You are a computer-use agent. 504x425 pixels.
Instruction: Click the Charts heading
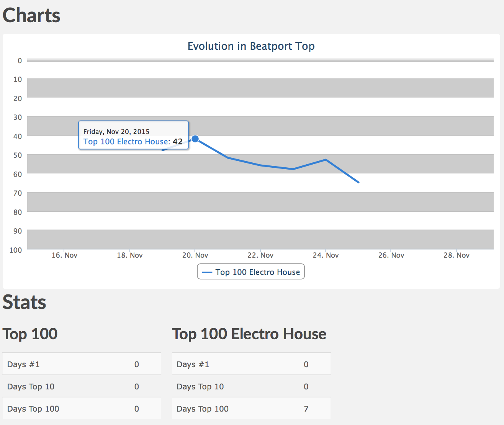tap(31, 16)
